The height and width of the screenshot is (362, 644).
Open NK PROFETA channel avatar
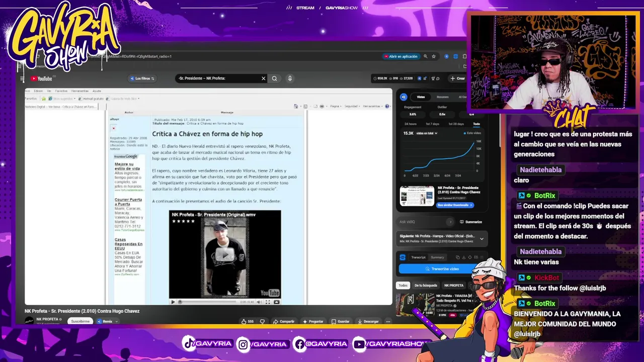click(x=29, y=321)
